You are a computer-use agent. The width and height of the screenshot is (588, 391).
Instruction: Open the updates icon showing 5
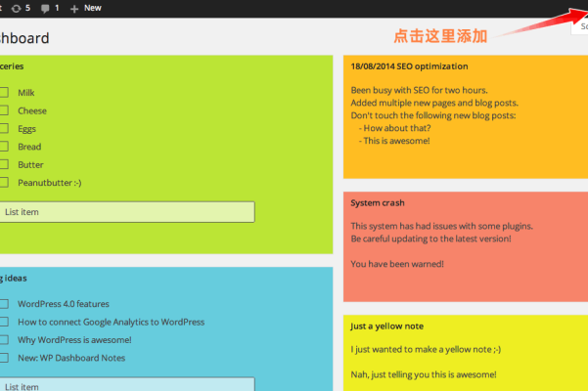21,8
